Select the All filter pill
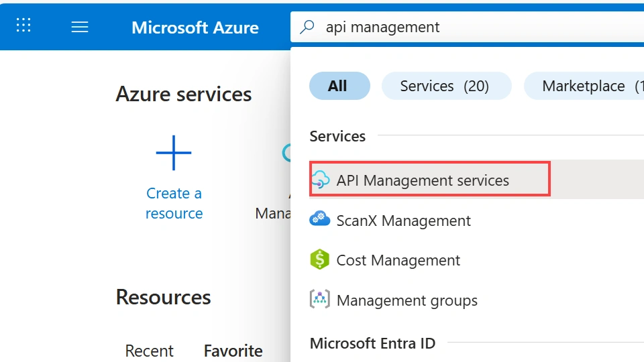 tap(339, 86)
